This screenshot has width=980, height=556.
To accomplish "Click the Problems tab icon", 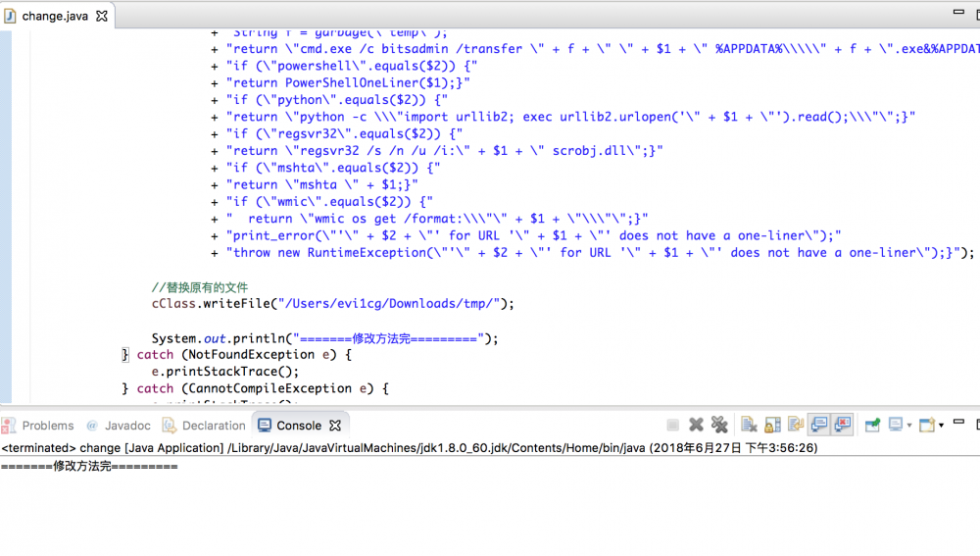I will [x=9, y=426].
